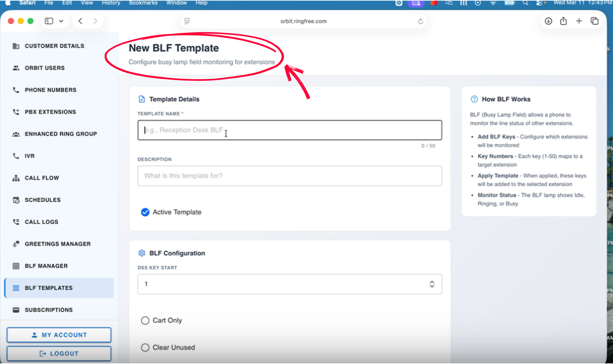Click the Schedules calendar icon
613x364 pixels.
click(x=16, y=200)
